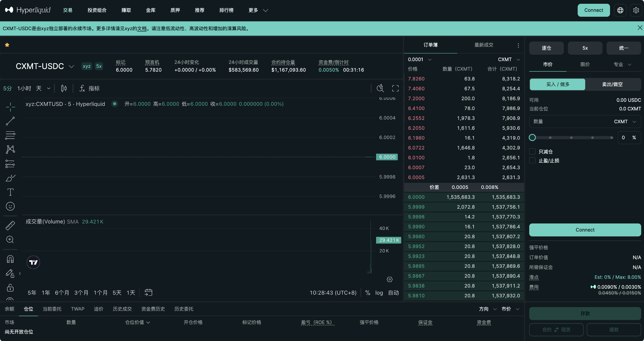Viewport: 644px width, 341px height.
Task: Select the brush drawing tool
Action: click(x=10, y=178)
